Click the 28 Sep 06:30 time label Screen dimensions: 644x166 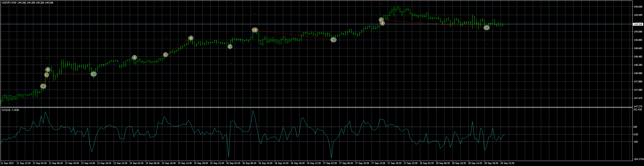coord(443,163)
